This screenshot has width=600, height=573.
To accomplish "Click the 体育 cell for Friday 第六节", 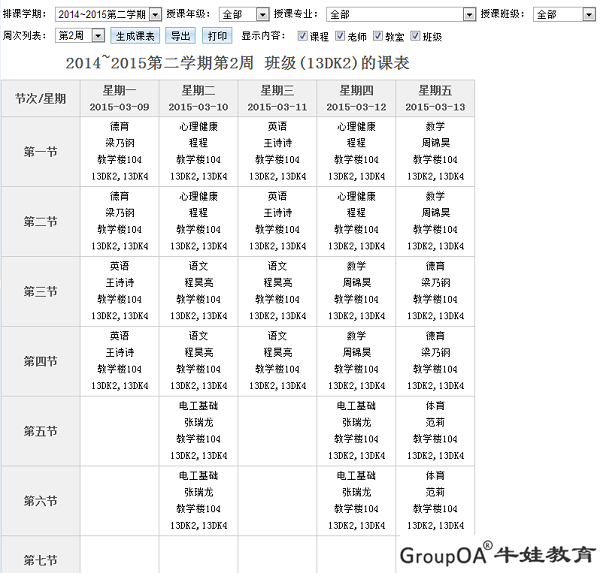I will (435, 501).
